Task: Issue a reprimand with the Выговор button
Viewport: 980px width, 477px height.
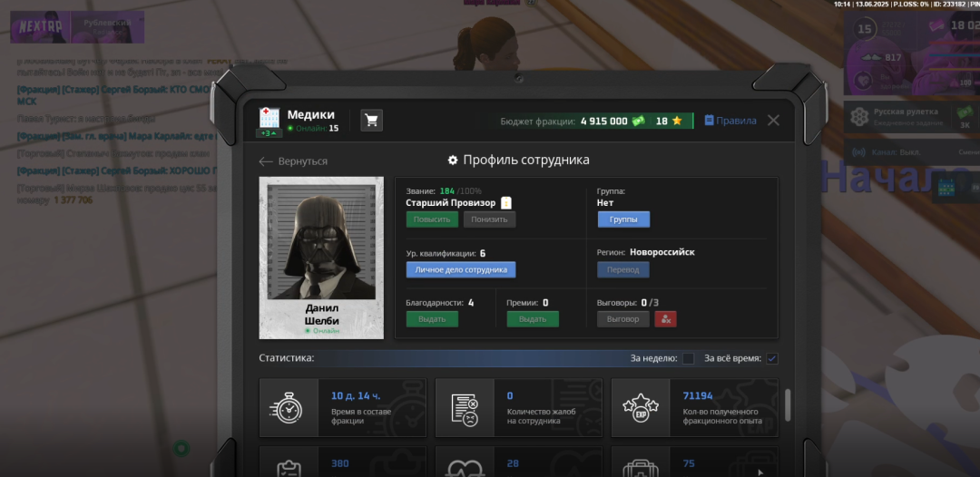Action: tap(623, 319)
